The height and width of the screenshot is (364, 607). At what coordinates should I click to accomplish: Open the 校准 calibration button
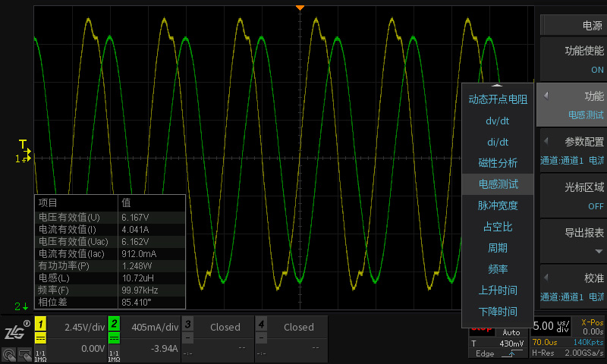click(x=573, y=286)
